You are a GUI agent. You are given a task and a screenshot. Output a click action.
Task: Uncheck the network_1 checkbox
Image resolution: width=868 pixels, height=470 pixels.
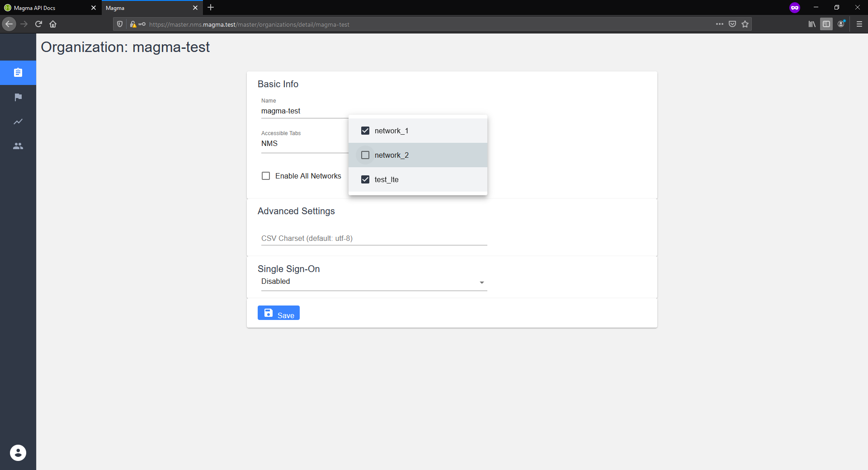pos(365,131)
